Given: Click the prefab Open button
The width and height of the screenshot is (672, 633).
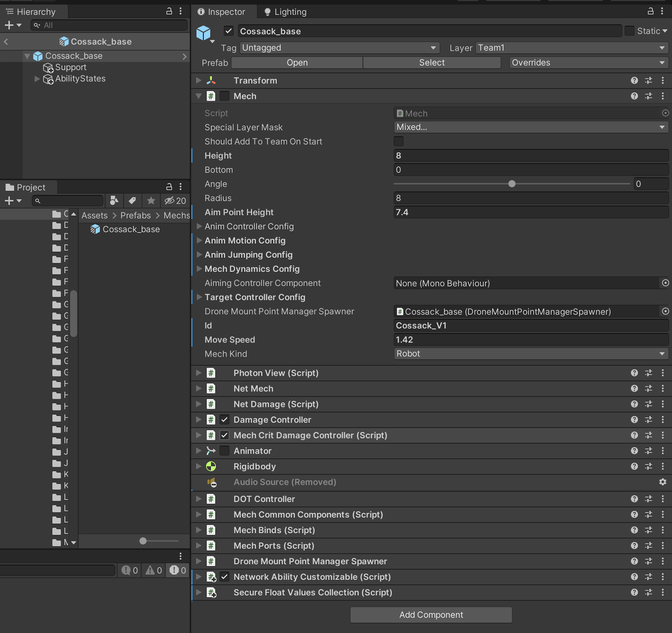Looking at the screenshot, I should click(297, 63).
